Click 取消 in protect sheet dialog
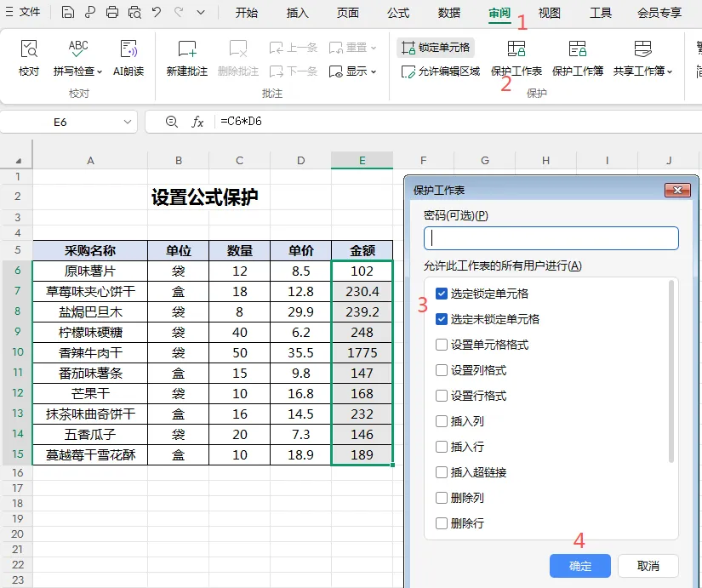Image resolution: width=702 pixels, height=588 pixels. tap(648, 566)
